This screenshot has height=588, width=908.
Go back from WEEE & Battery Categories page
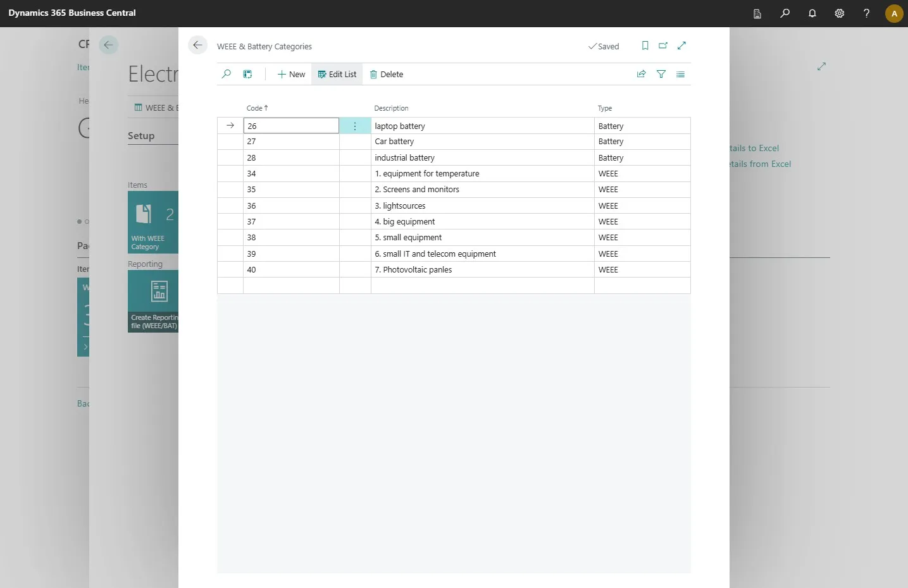(197, 45)
